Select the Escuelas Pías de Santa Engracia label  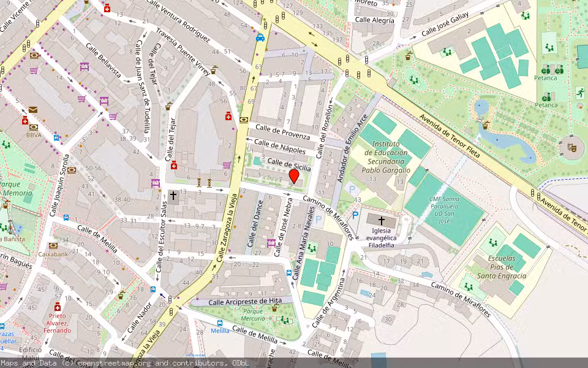(501, 267)
